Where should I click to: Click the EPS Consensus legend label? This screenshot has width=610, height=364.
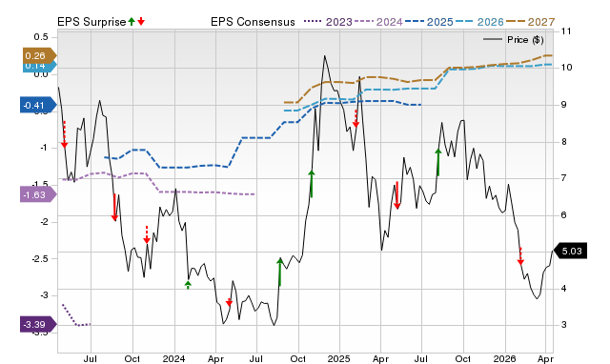[x=253, y=22]
